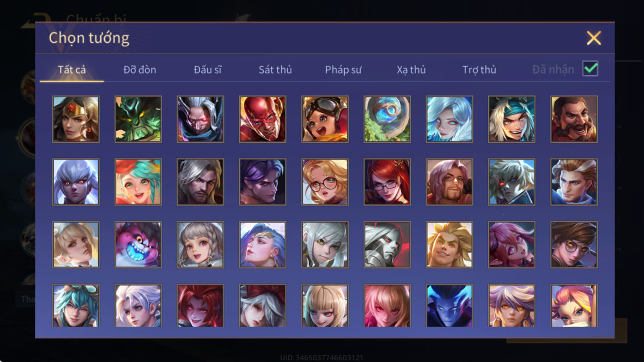The image size is (644, 362).
Task: Pick the blue grinning cat monster hero
Action: (138, 245)
